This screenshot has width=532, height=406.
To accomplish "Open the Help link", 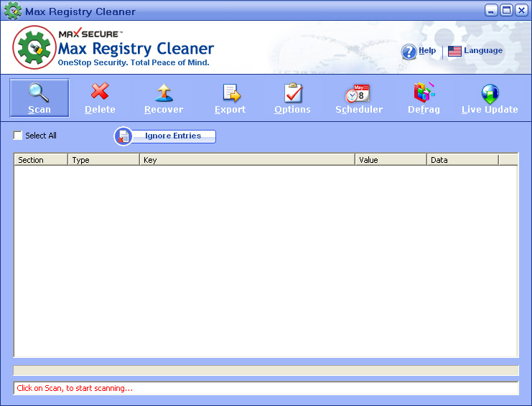I will tap(427, 50).
